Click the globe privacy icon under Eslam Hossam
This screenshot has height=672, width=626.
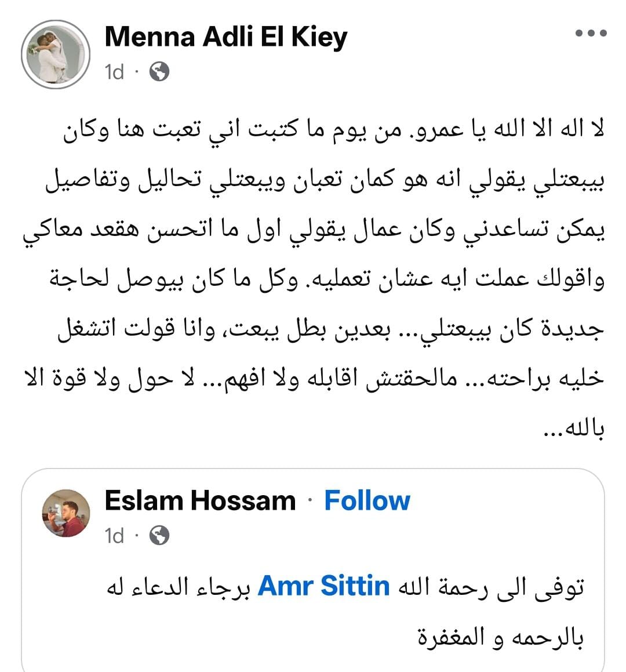coord(159,536)
